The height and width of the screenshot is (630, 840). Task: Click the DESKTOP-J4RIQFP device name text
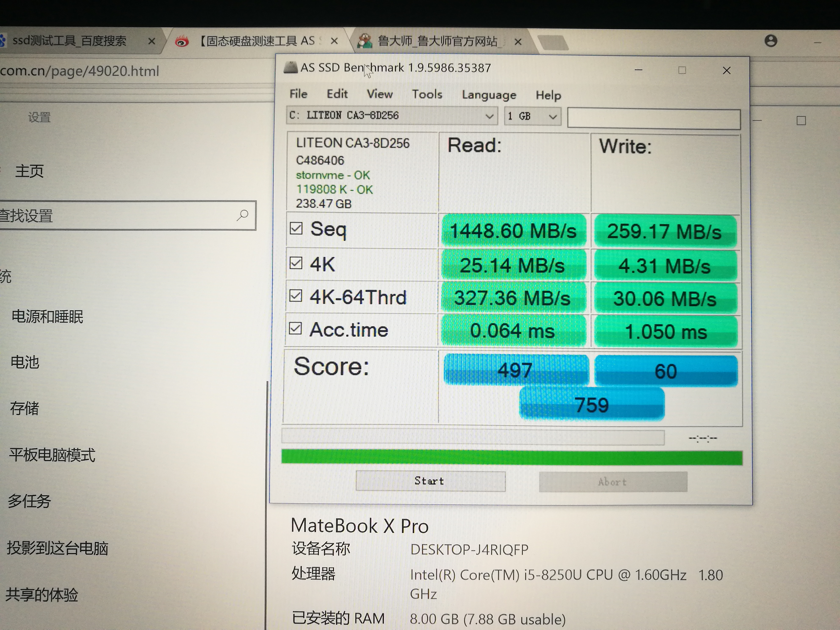pos(469,550)
